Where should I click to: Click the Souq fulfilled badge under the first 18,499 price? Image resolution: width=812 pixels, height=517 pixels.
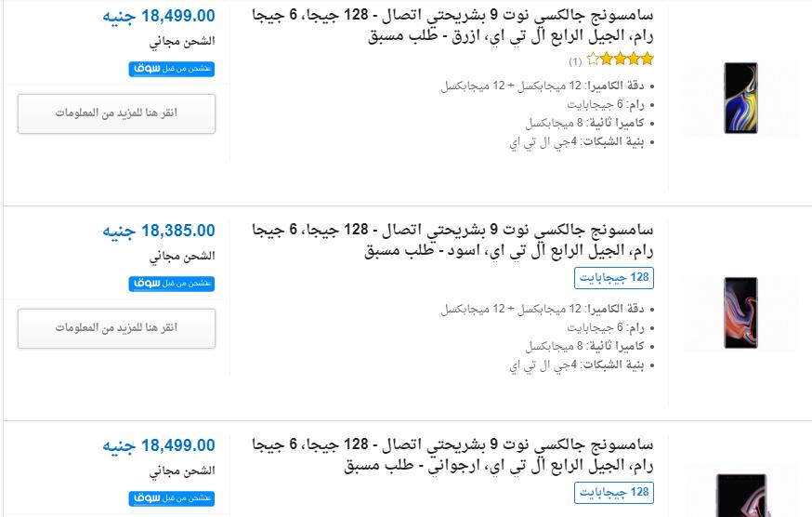pos(172,68)
